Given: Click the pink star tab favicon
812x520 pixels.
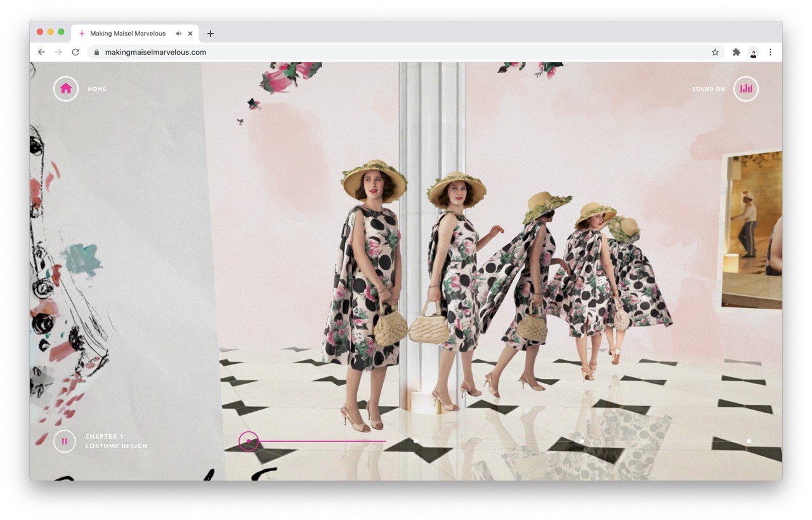Looking at the screenshot, I should coord(81,34).
